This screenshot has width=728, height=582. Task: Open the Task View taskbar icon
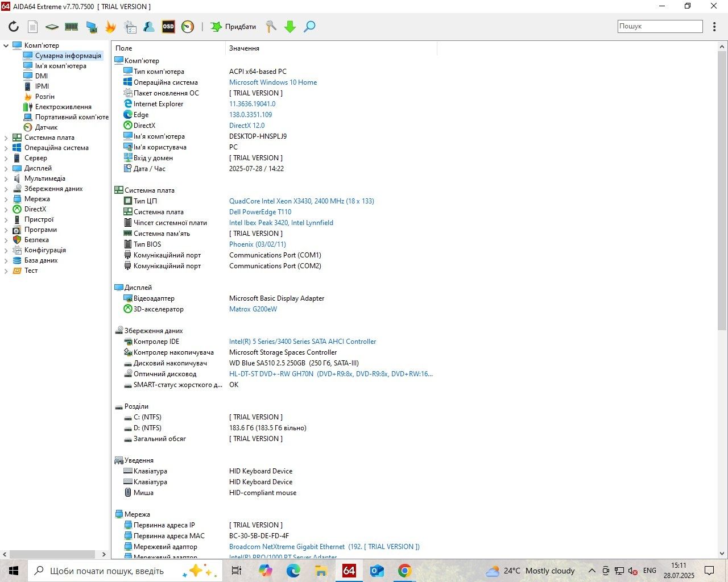[237, 571]
